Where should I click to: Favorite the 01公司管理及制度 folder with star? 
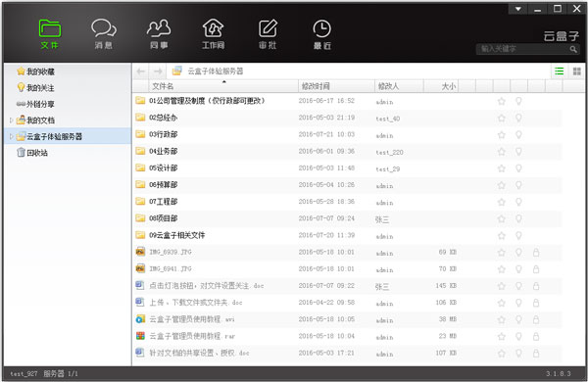pos(502,101)
